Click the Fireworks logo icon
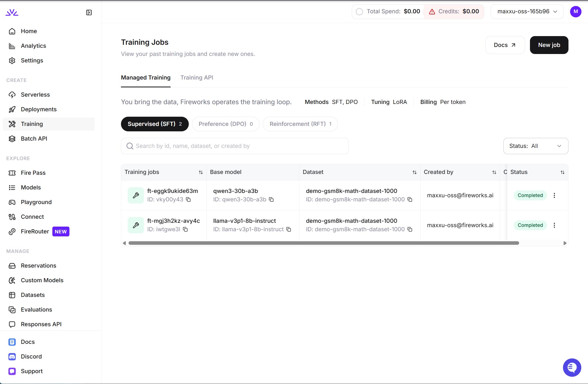 point(12,12)
